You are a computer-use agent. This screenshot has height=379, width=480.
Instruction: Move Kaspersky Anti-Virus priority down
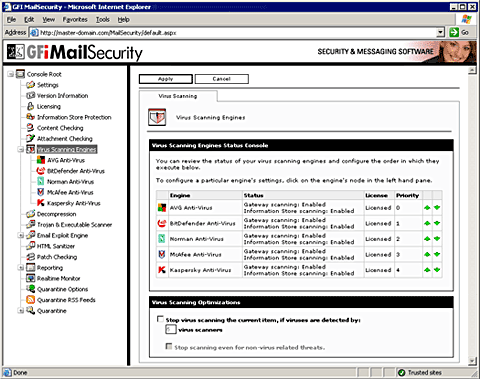(x=437, y=270)
